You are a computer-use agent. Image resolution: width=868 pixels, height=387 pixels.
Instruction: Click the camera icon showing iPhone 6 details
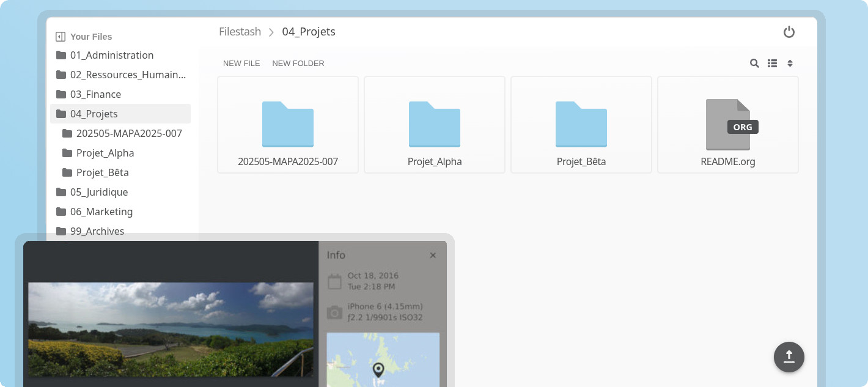334,311
